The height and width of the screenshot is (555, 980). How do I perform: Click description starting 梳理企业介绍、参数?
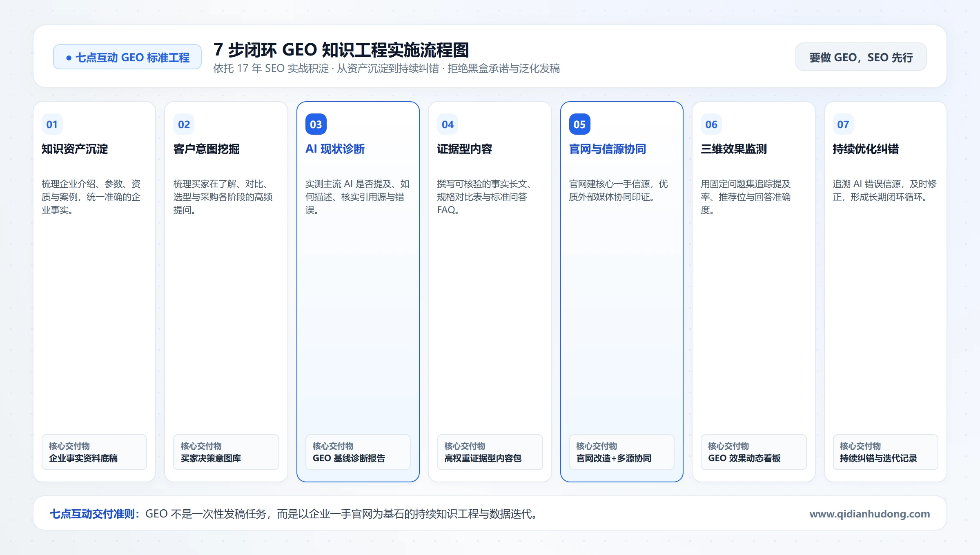(x=91, y=197)
